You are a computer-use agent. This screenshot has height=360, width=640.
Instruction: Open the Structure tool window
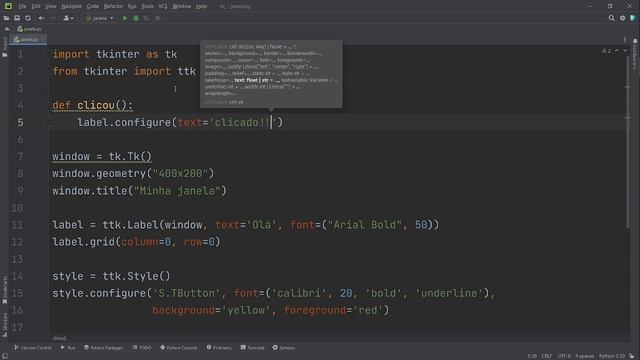pyautogui.click(x=4, y=324)
